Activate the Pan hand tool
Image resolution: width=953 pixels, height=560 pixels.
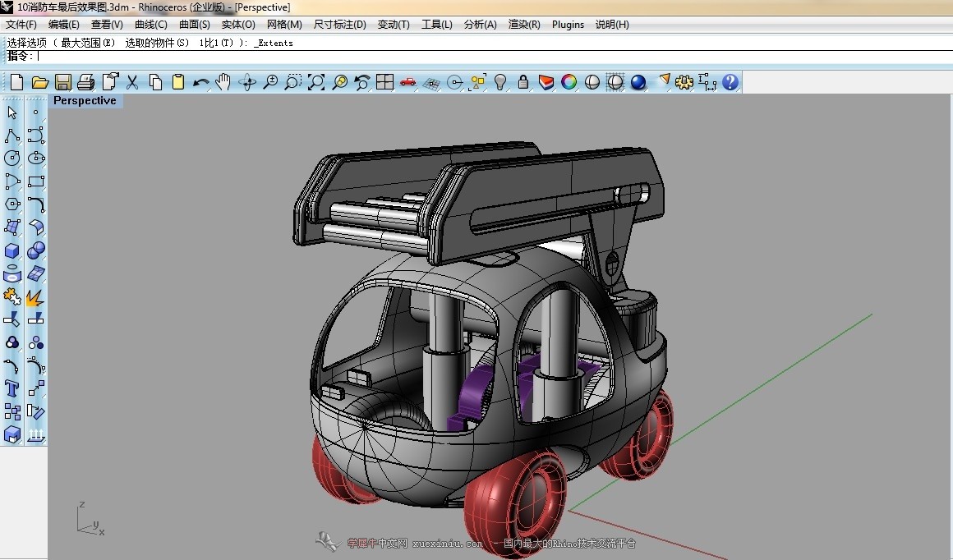223,82
